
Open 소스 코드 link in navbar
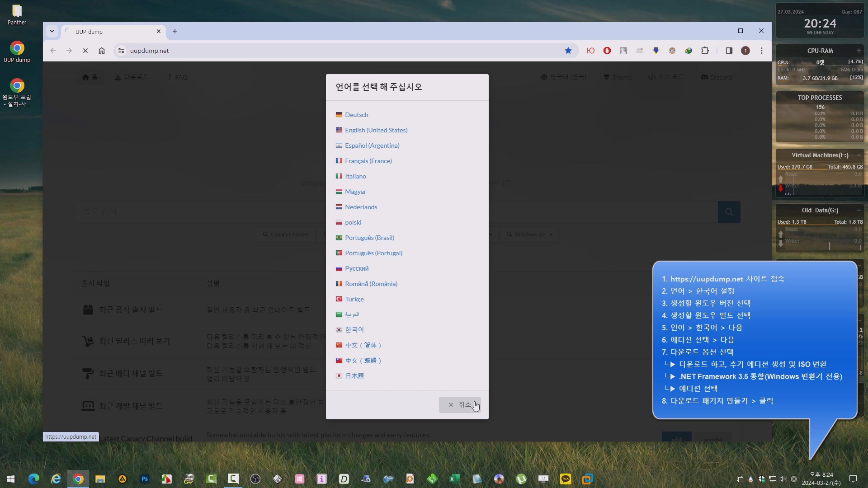pyautogui.click(x=666, y=77)
